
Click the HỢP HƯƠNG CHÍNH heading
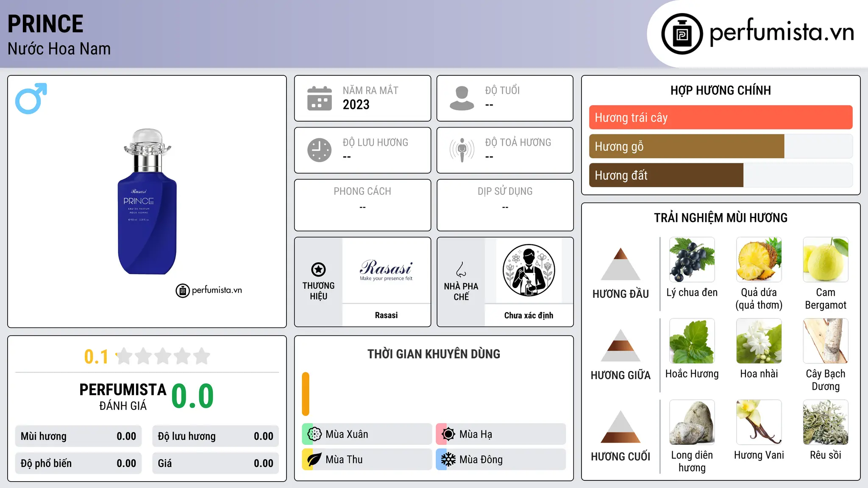(x=721, y=90)
